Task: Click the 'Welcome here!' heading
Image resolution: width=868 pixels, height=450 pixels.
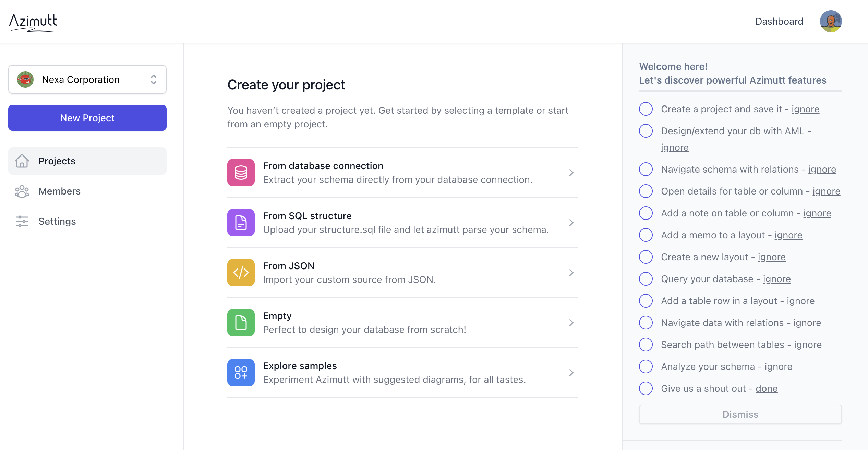Action: click(x=673, y=66)
